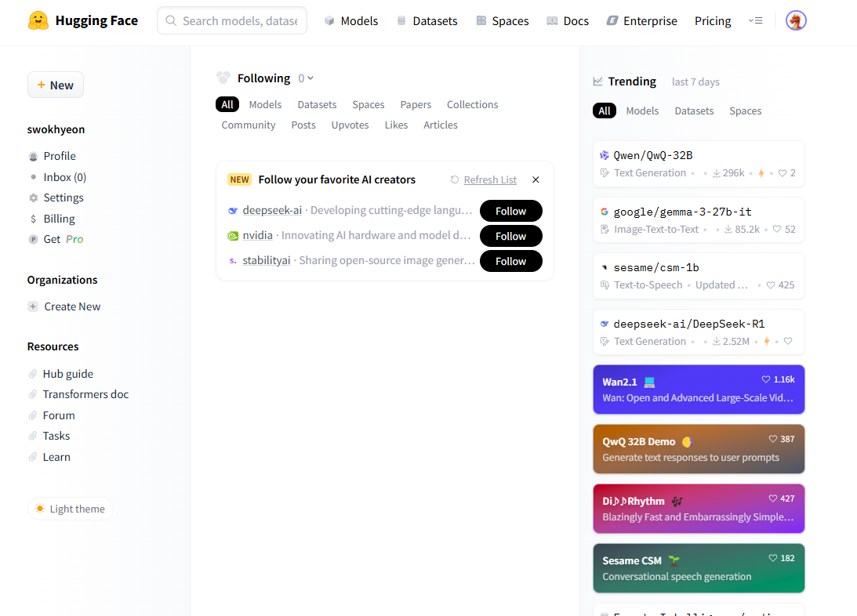The height and width of the screenshot is (616, 857).
Task: Click the Datasets icon in navbar
Action: [x=401, y=20]
